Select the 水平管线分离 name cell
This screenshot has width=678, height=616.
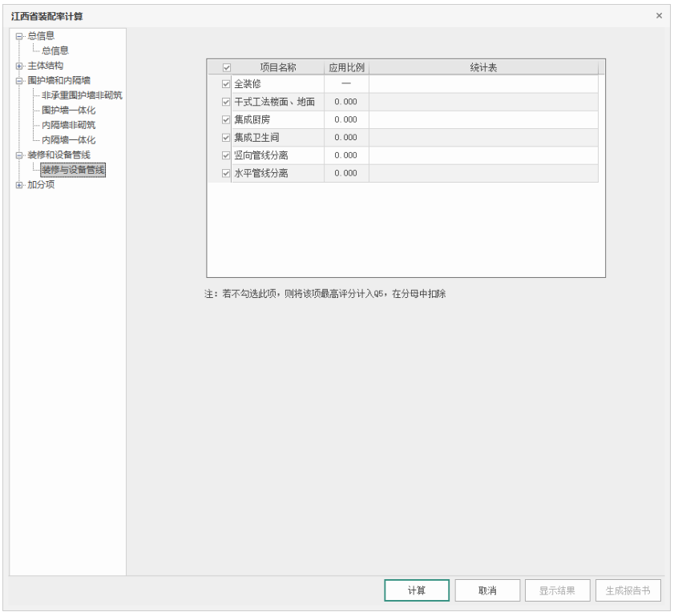pyautogui.click(x=278, y=173)
